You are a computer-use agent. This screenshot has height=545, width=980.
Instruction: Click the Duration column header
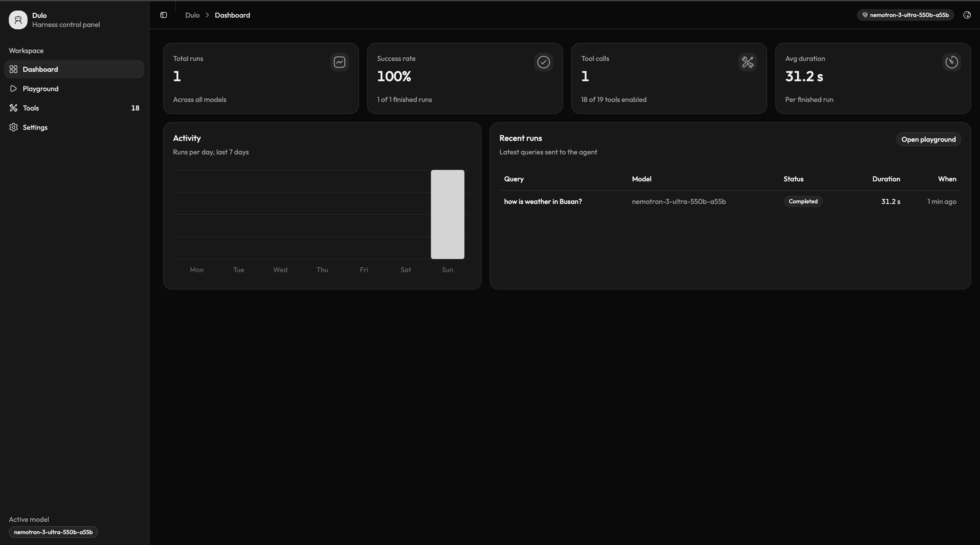pyautogui.click(x=886, y=179)
